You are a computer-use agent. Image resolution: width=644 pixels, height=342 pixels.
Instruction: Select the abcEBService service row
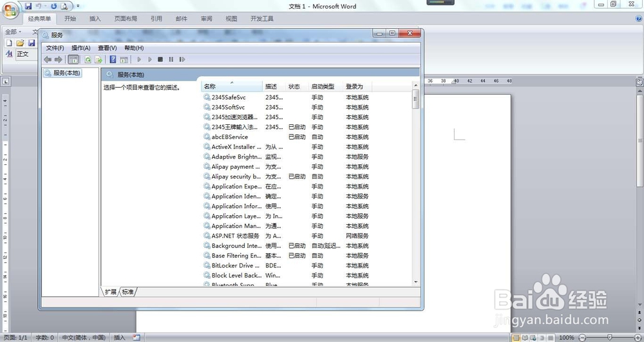[287, 137]
